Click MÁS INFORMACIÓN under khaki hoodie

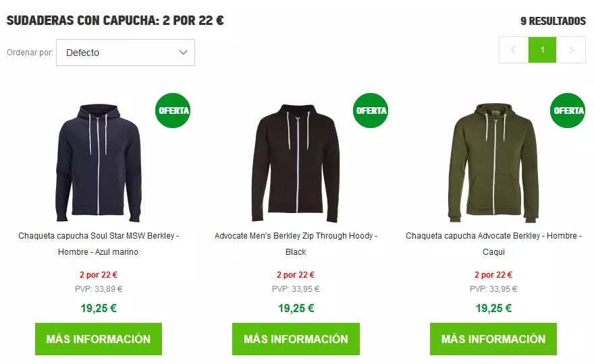point(493,339)
